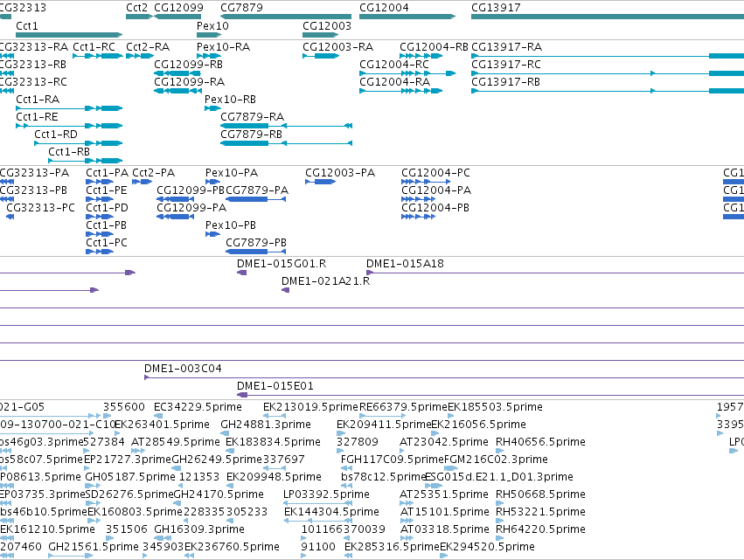
Task: Select protein CG12004-PC
Action: click(426, 182)
